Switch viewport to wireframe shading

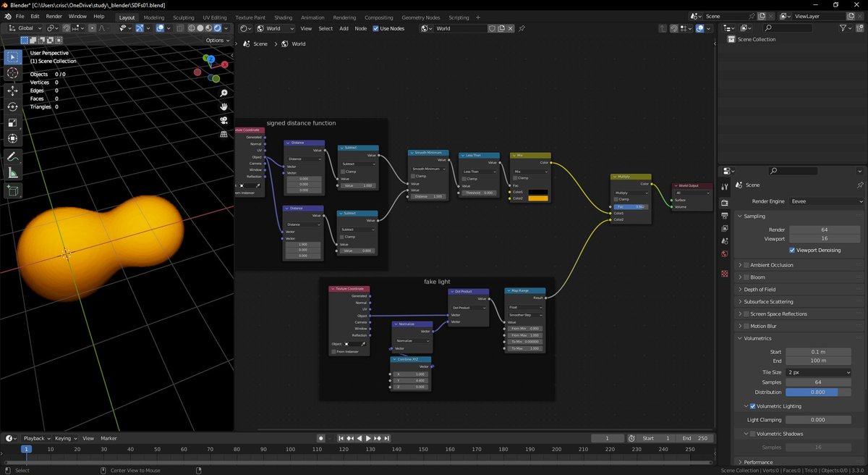pyautogui.click(x=192, y=28)
